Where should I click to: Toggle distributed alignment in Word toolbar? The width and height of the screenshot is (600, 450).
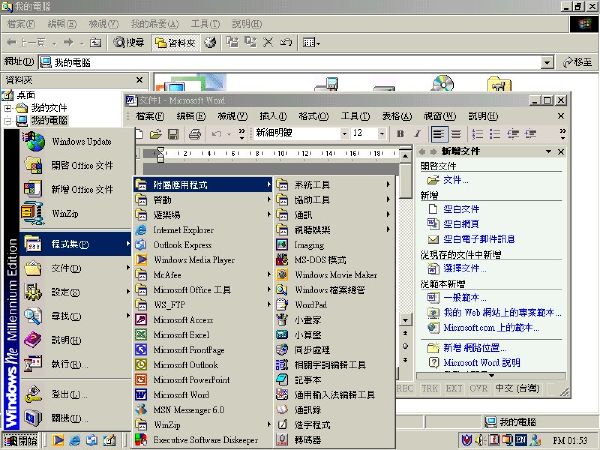pyautogui.click(x=456, y=134)
